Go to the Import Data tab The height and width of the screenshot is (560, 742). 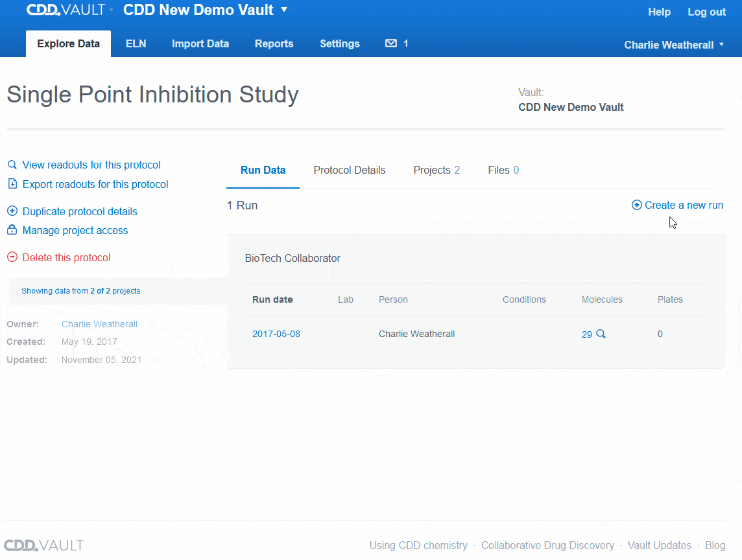pyautogui.click(x=200, y=43)
